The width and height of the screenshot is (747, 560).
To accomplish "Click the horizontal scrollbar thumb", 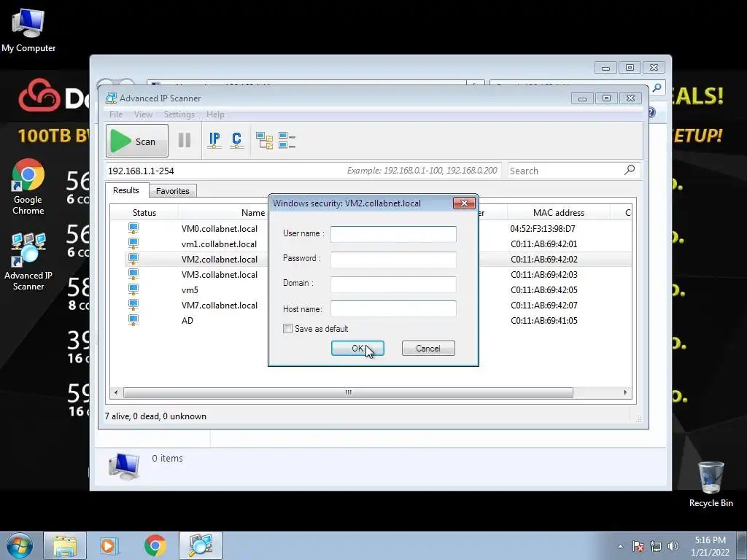I will point(348,392).
